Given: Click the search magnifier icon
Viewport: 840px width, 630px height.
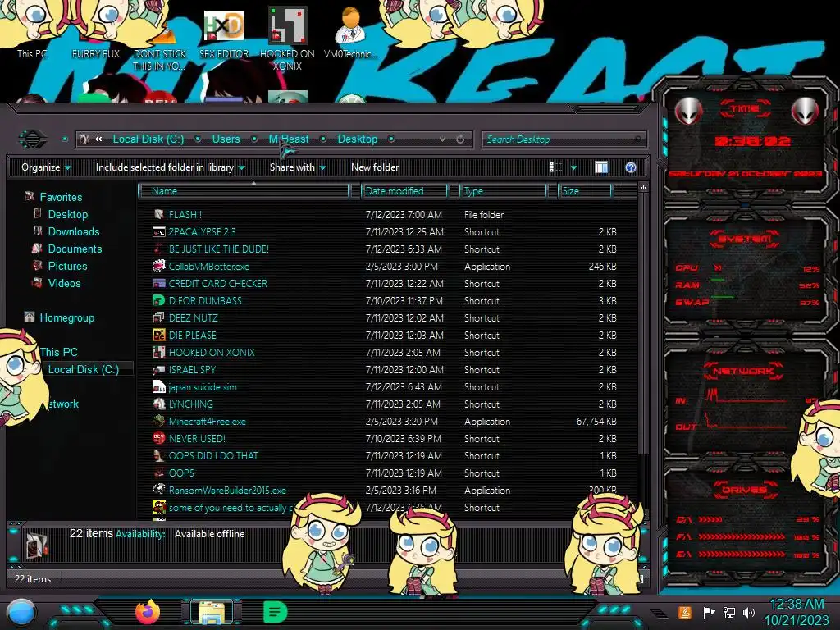Looking at the screenshot, I should 637,139.
